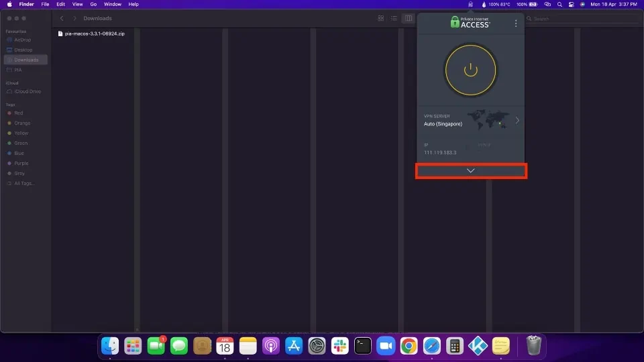
Task: Open the View menu in the menu bar
Action: (76, 4)
